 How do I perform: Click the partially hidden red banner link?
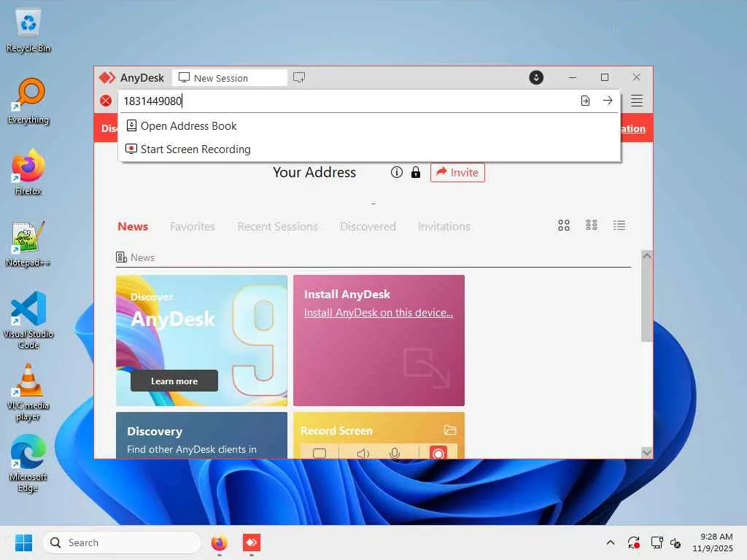pyautogui.click(x=633, y=128)
